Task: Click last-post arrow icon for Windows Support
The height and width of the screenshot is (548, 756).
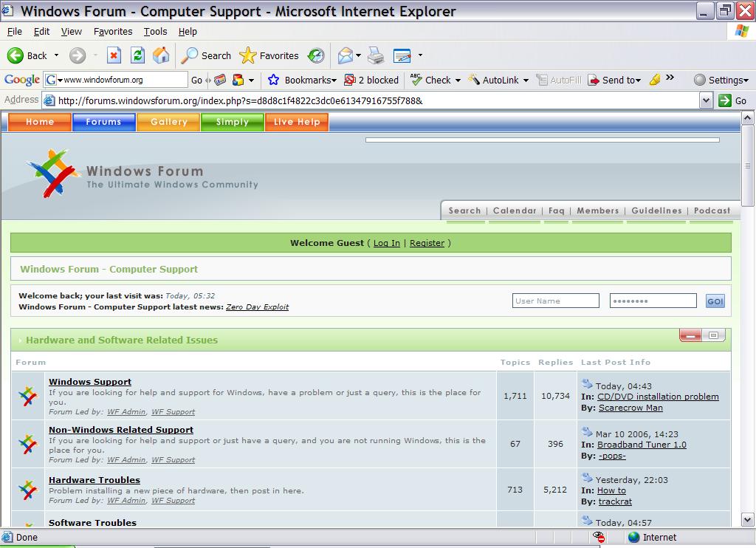Action: (587, 384)
